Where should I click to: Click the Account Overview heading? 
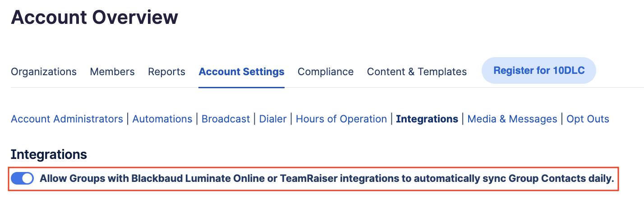click(x=95, y=17)
